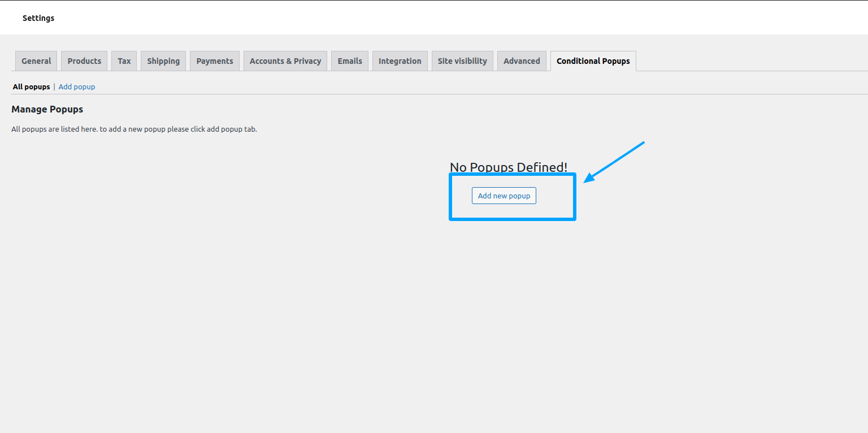This screenshot has width=868, height=433.
Task: Open Accounts & Privacy tab
Action: (x=285, y=61)
